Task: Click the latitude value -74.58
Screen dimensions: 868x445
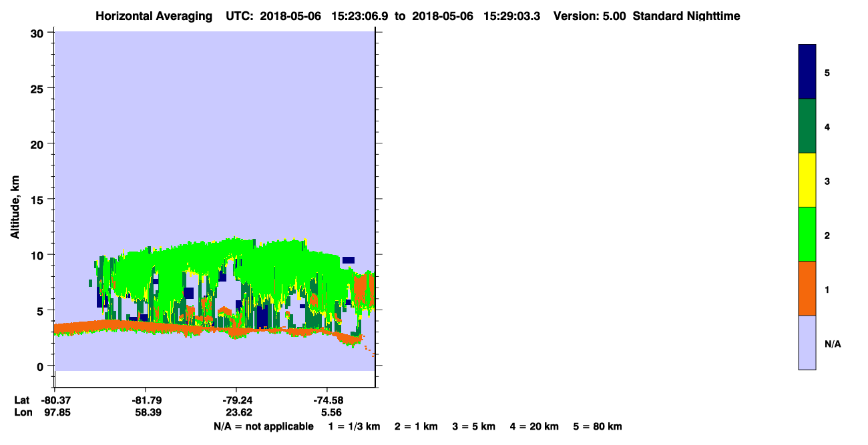Action: tap(327, 400)
